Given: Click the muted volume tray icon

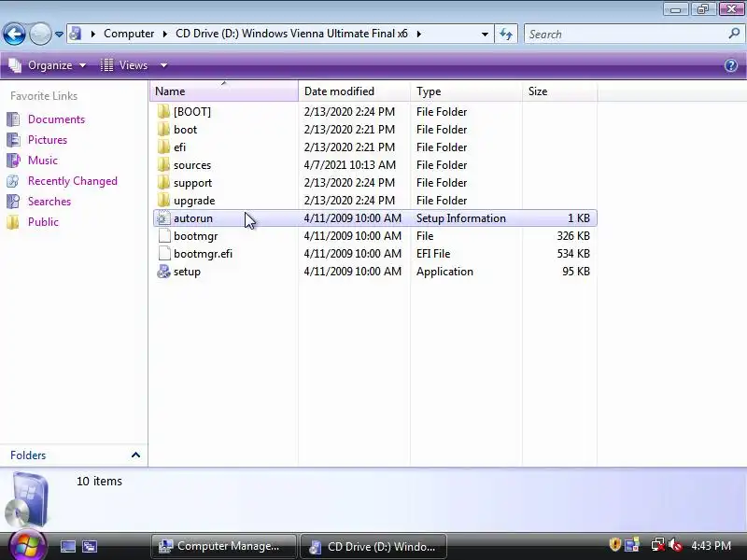Looking at the screenshot, I should point(675,545).
